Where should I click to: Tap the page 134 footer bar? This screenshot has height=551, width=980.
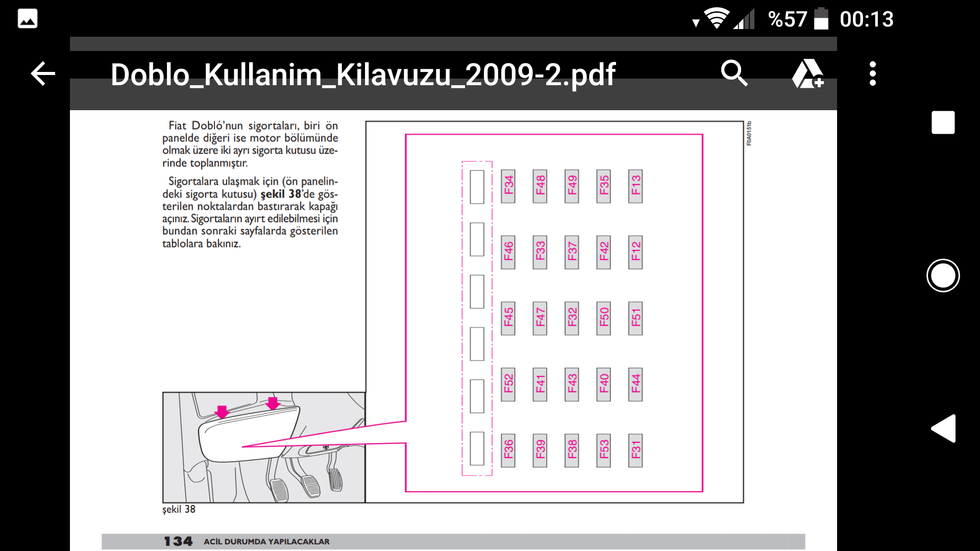tap(453, 541)
